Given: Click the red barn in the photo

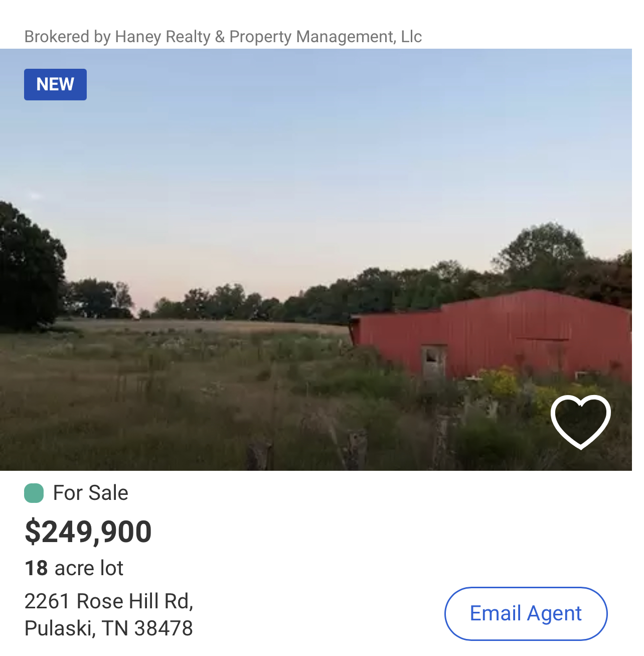Looking at the screenshot, I should pos(502,331).
